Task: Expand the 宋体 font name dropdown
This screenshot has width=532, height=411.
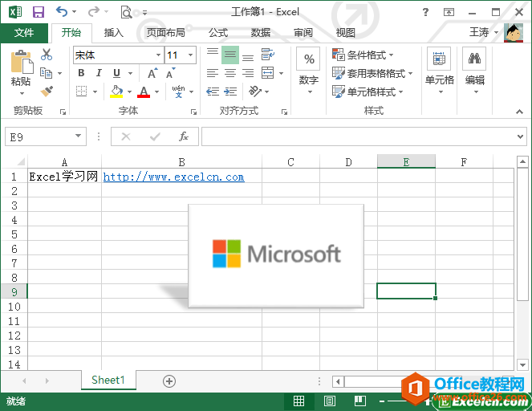Action: tap(158, 55)
